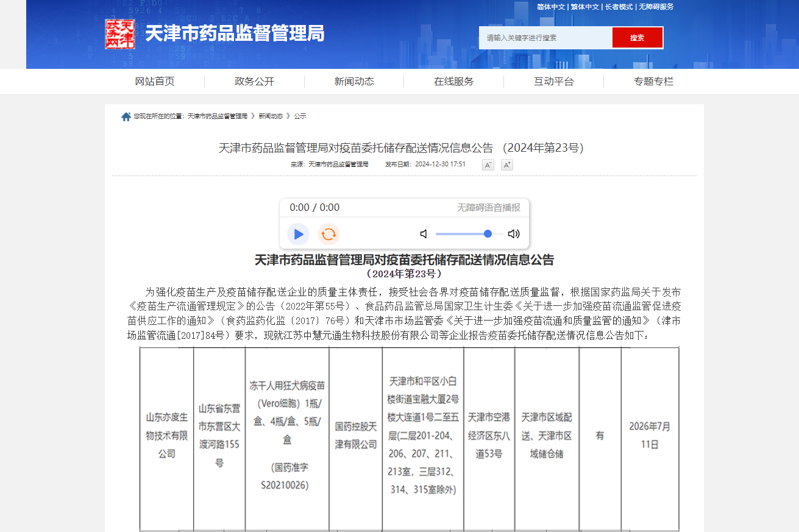Image resolution: width=799 pixels, height=532 pixels.
Task: Switch to 简体中文
Action: coord(551,7)
